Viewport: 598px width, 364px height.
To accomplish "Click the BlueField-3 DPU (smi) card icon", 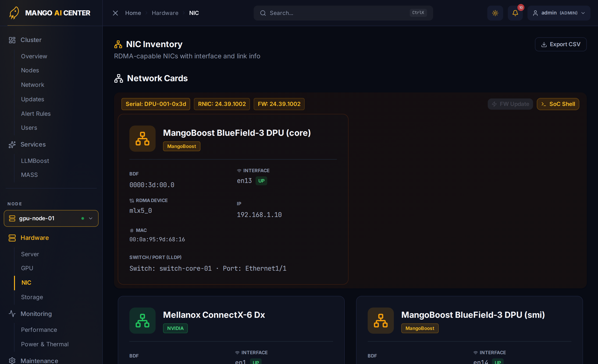I will [x=381, y=321].
